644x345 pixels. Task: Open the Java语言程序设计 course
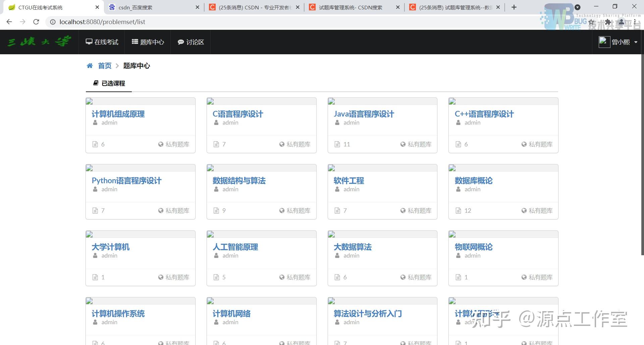coord(364,114)
